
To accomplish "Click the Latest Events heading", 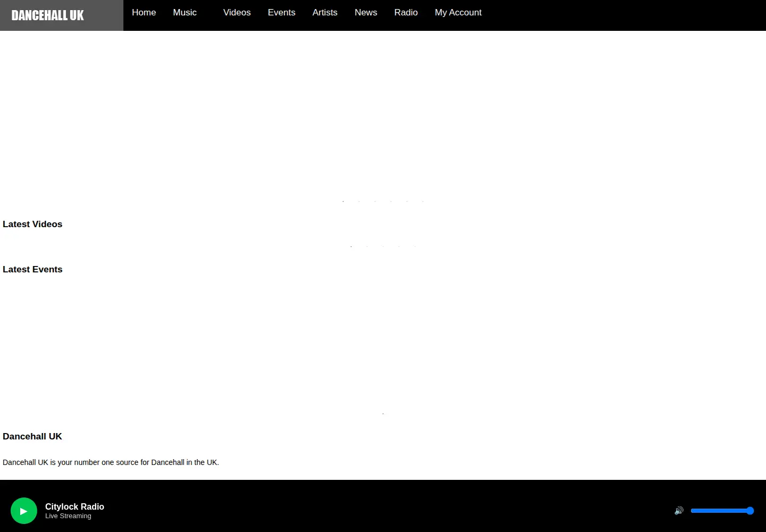I will pos(32,269).
